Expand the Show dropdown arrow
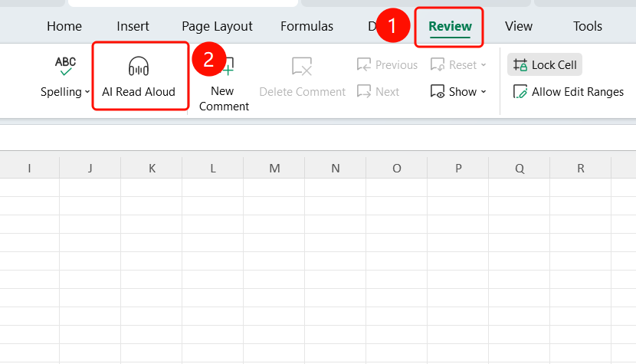636x364 pixels. [483, 92]
